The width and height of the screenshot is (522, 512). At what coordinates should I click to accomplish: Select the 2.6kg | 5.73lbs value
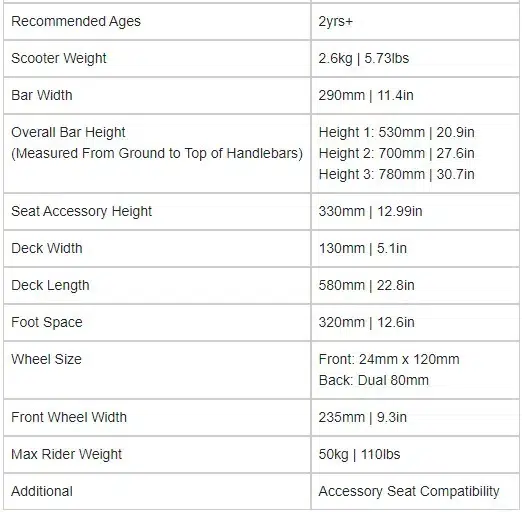[364, 58]
